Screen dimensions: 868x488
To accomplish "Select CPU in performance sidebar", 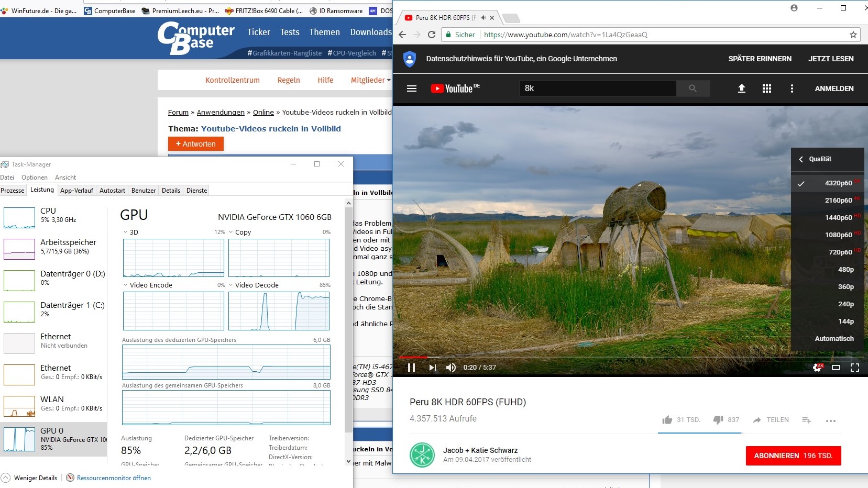I will (x=53, y=218).
